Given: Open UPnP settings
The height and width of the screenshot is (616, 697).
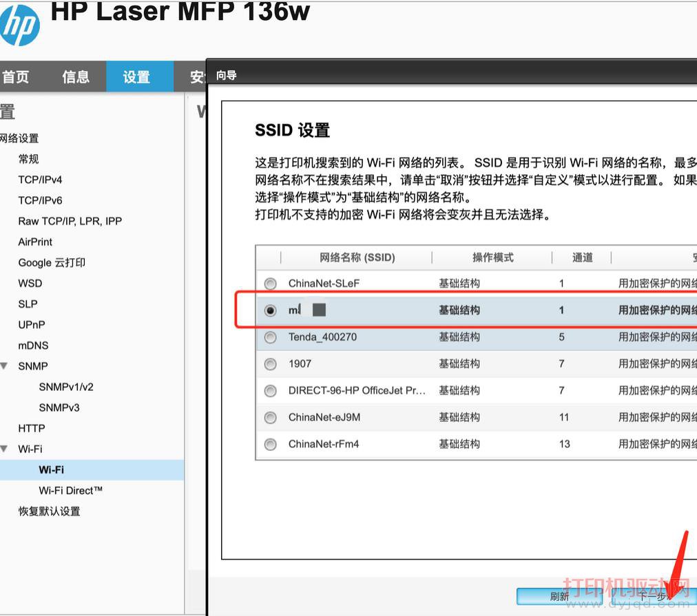Looking at the screenshot, I should [32, 325].
